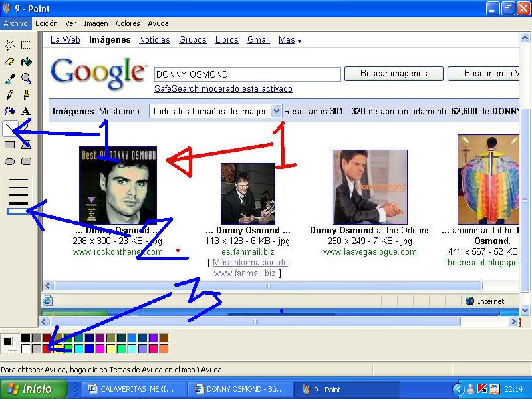Pick the magenta palette swatch
Viewport: 532px width, 399px height.
100,348
